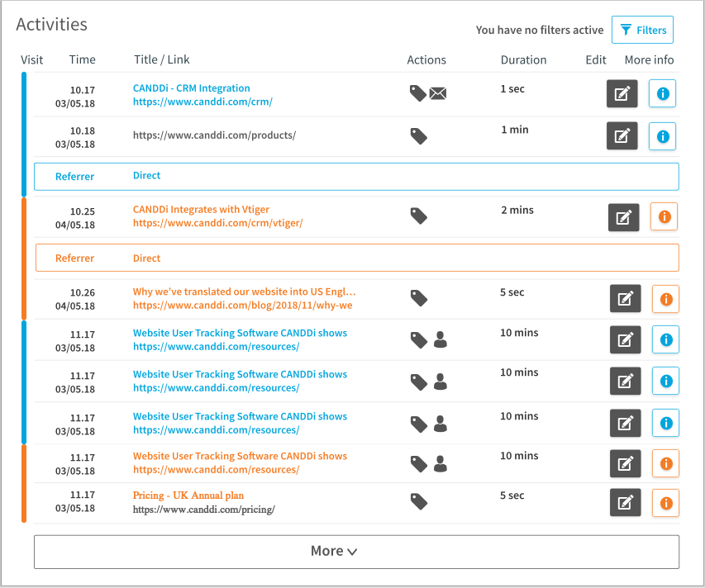Click tag icon in translated website row

click(x=418, y=298)
